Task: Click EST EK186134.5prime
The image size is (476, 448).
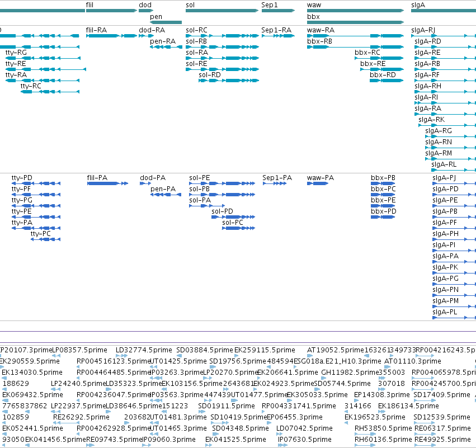Action: pyautogui.click(x=381, y=412)
